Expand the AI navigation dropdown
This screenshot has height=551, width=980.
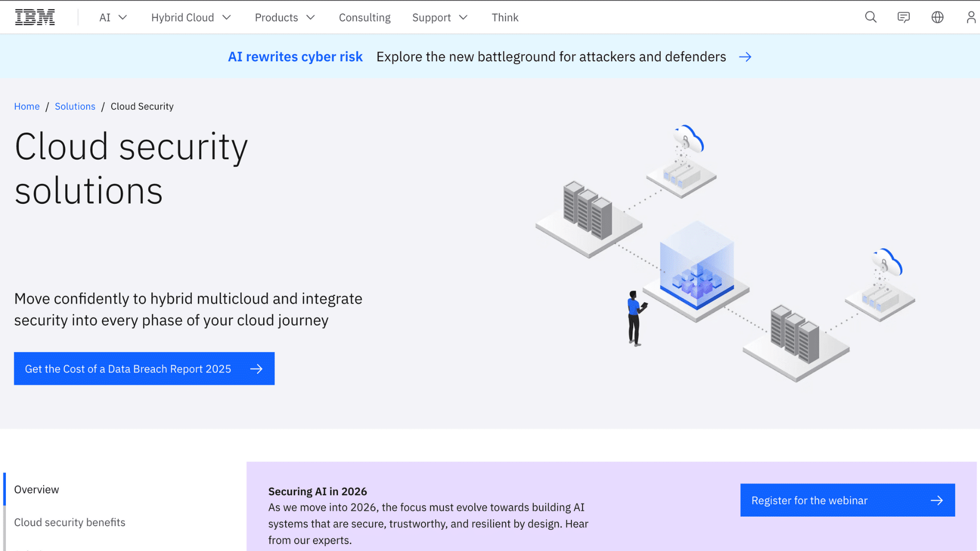pyautogui.click(x=113, y=17)
